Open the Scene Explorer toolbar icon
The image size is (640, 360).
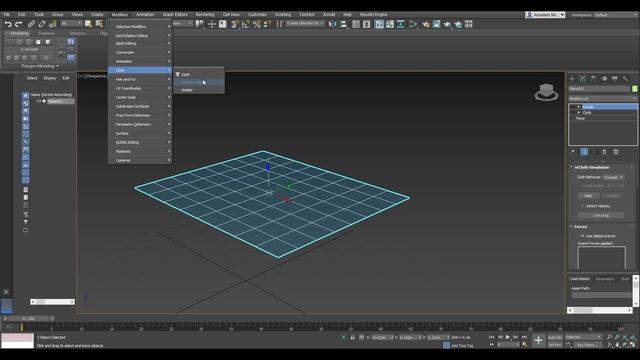356,24
